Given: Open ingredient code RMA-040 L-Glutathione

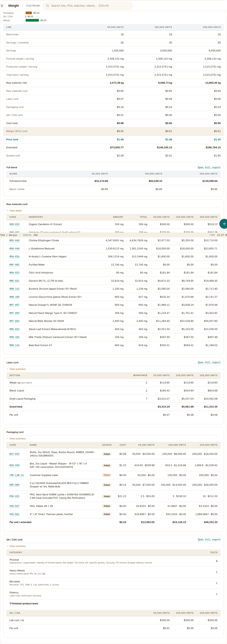Looking at the screenshot, I should click(15, 249).
